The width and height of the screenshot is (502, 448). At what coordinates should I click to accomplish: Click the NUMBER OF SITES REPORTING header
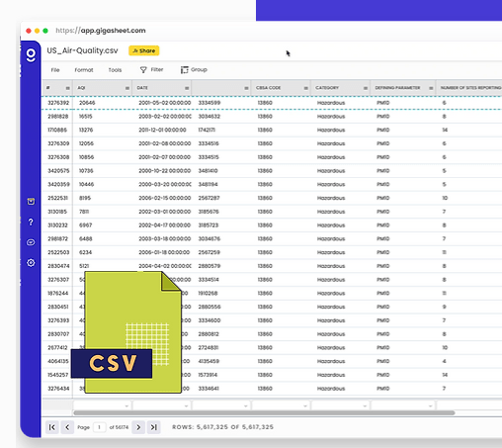point(470,88)
